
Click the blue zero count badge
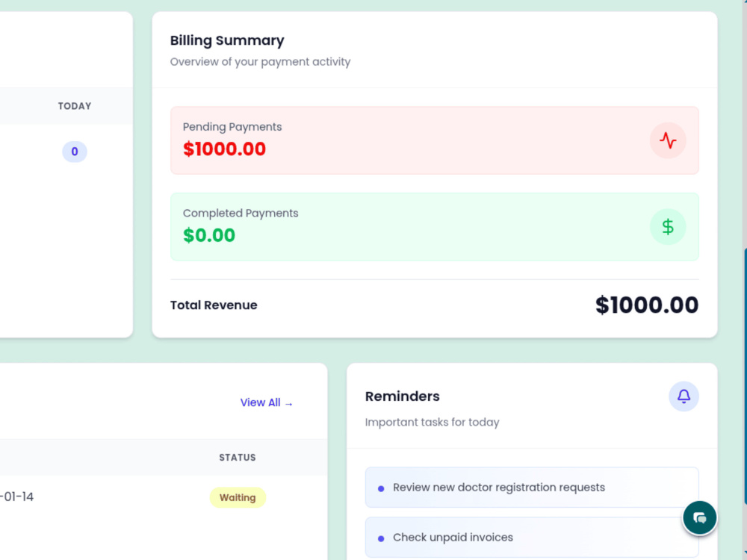click(75, 152)
